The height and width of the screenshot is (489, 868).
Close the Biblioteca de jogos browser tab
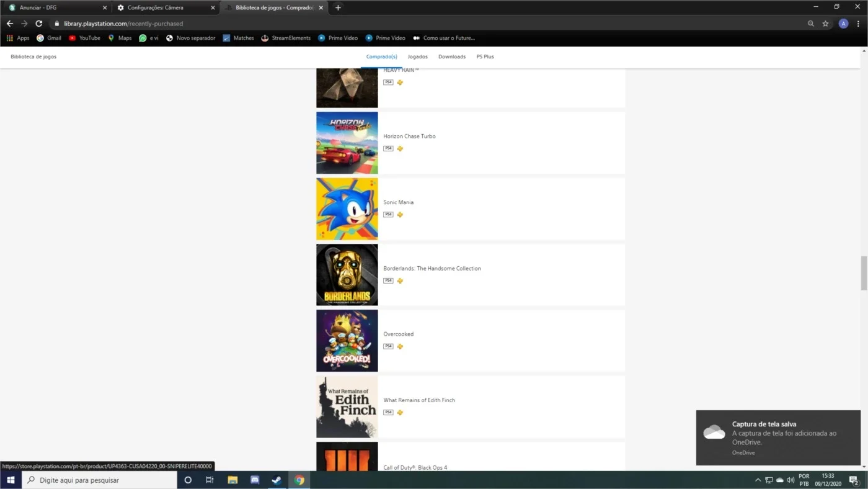click(x=321, y=7)
